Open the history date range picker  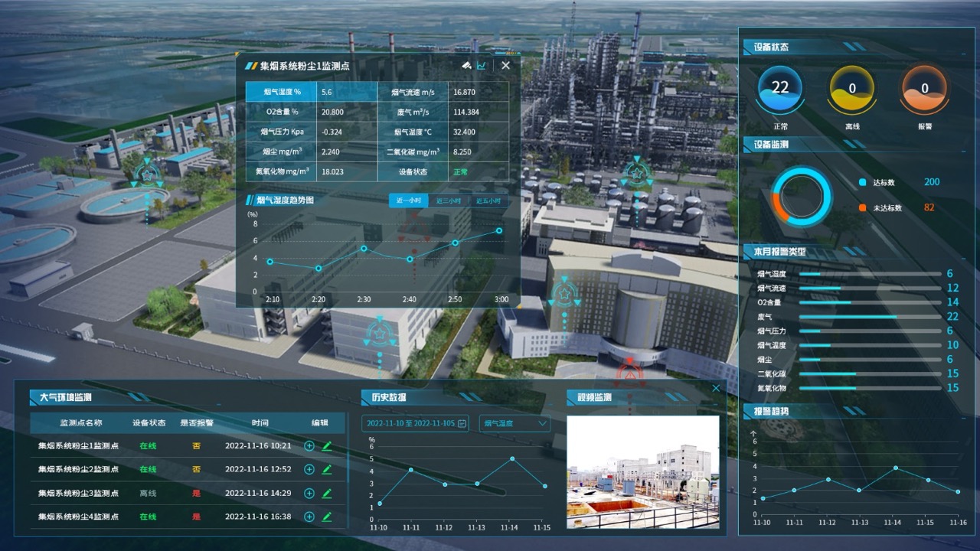click(x=410, y=423)
